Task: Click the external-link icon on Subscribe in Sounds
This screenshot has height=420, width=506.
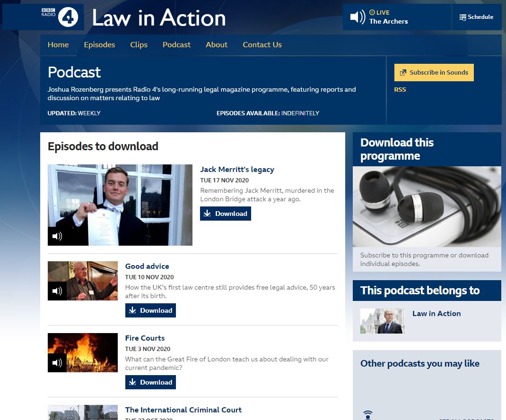Action: [403, 73]
